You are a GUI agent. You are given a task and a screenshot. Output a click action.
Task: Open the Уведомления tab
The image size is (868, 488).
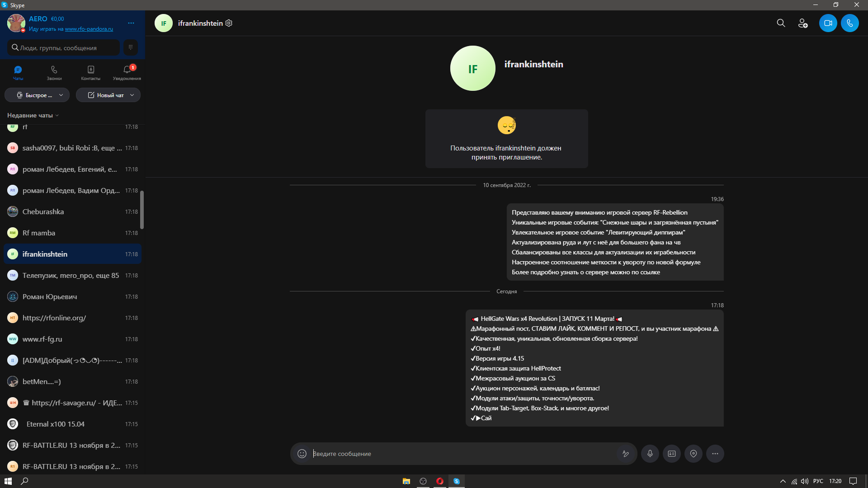[x=127, y=73]
